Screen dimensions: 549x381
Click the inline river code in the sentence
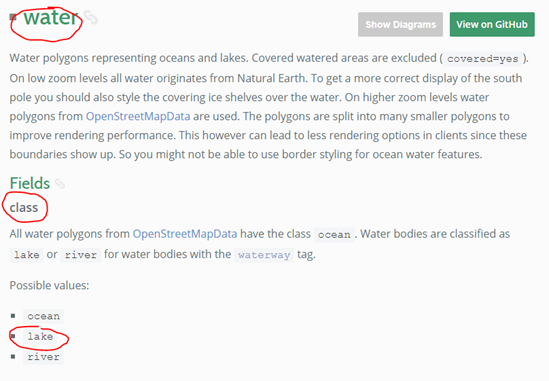coord(81,255)
